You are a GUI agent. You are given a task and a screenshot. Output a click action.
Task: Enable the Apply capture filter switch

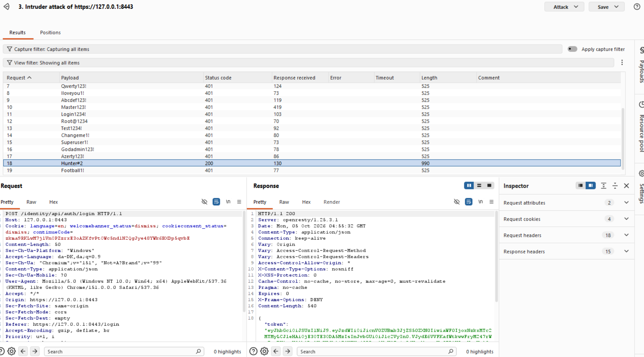[572, 49]
